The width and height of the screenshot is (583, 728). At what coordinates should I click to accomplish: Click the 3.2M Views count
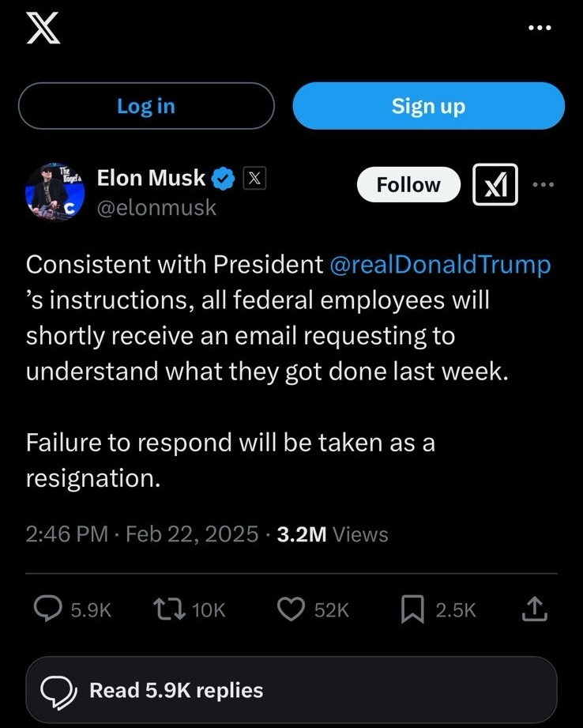333,534
